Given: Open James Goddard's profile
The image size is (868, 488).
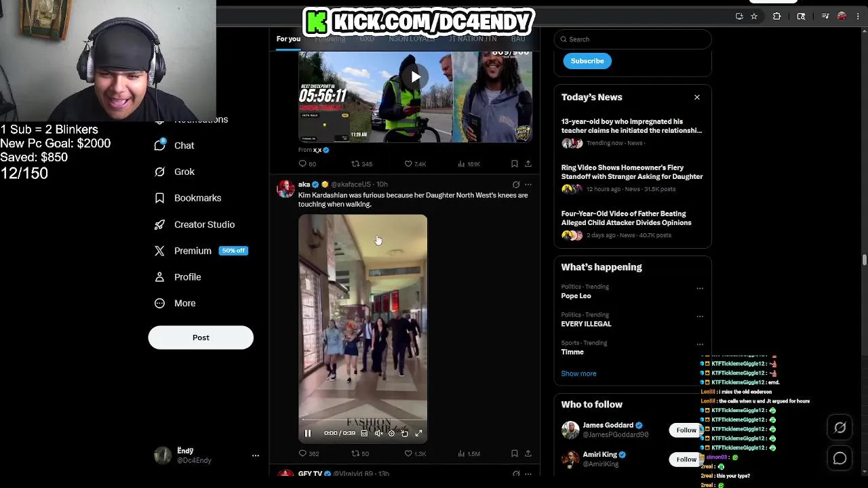Looking at the screenshot, I should pos(608,426).
